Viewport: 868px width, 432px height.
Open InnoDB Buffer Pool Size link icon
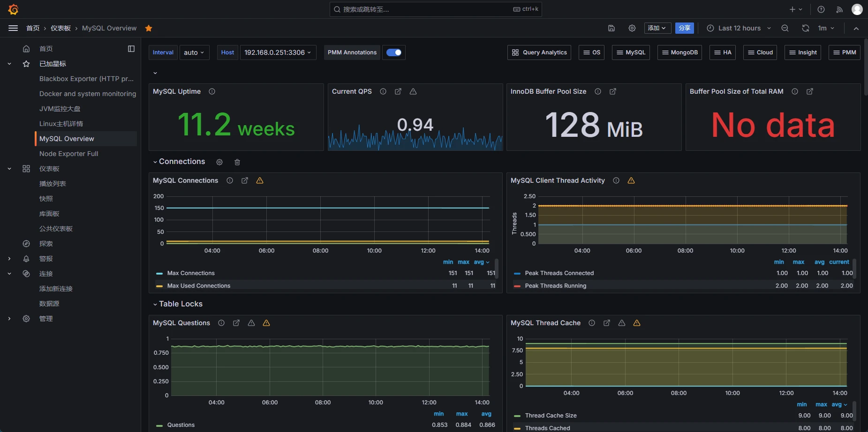613,91
